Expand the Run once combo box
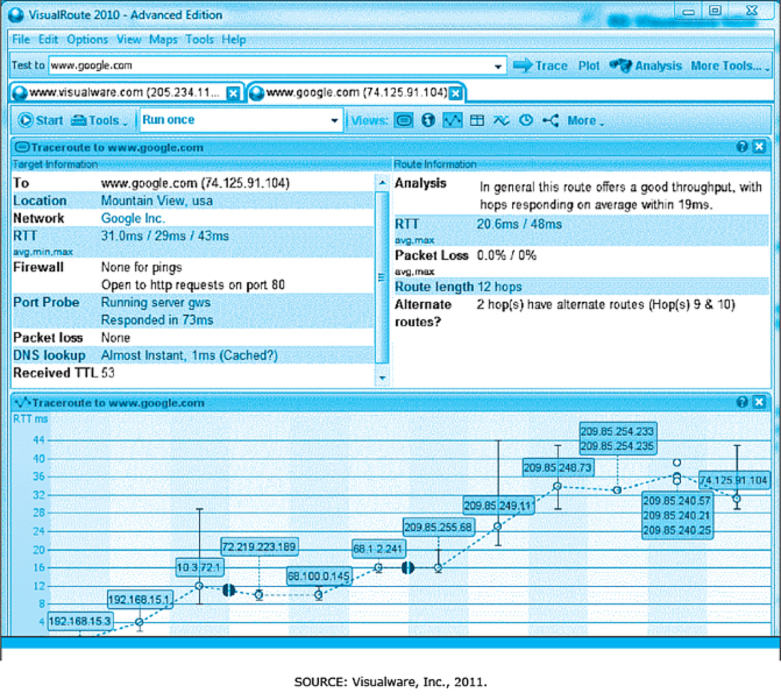Image resolution: width=781 pixels, height=700 pixels. point(334,120)
